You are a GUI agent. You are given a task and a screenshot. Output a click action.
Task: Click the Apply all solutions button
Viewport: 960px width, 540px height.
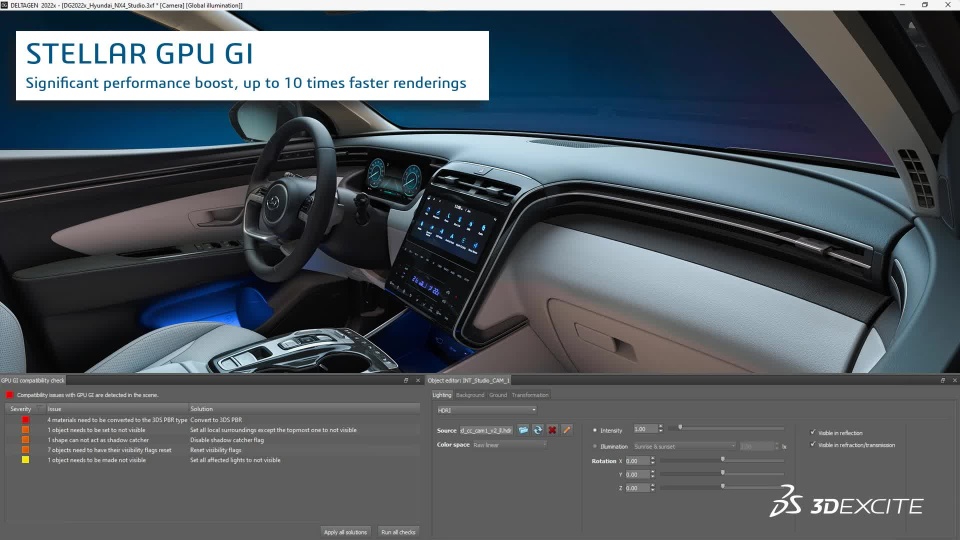[x=346, y=532]
